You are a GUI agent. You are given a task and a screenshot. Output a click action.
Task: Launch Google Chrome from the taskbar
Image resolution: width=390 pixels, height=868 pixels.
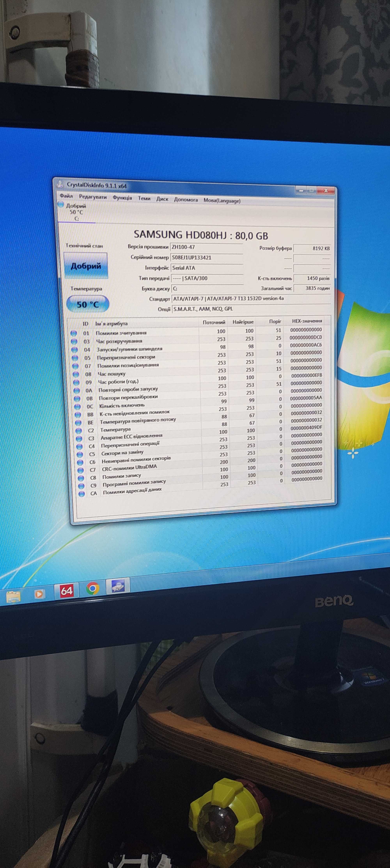point(93,588)
